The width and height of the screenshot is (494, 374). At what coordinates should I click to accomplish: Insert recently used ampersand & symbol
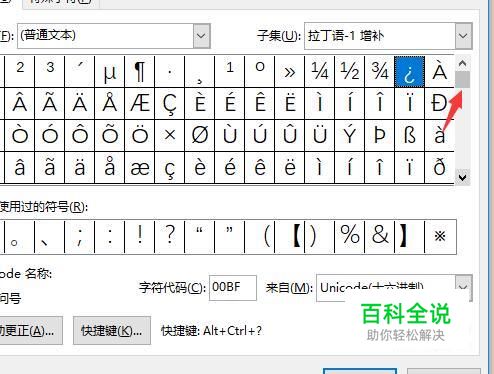coord(380,236)
